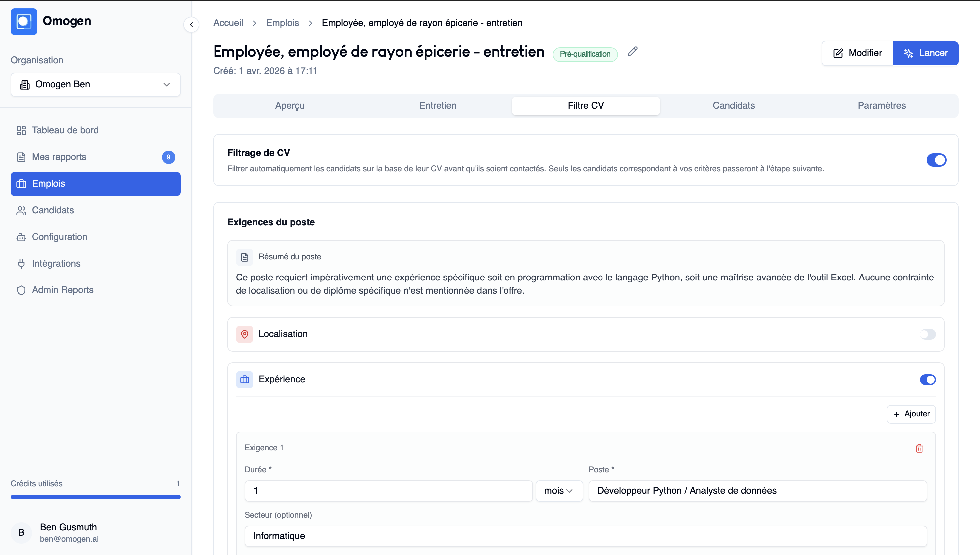This screenshot has width=980, height=555.
Task: Open Configuration in sidebar
Action: (59, 237)
